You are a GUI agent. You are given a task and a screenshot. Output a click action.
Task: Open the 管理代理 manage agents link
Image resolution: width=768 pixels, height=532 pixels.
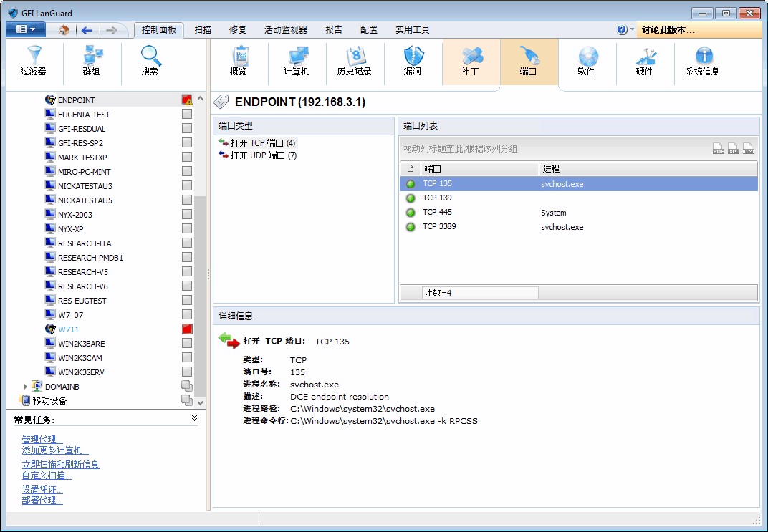coord(42,440)
